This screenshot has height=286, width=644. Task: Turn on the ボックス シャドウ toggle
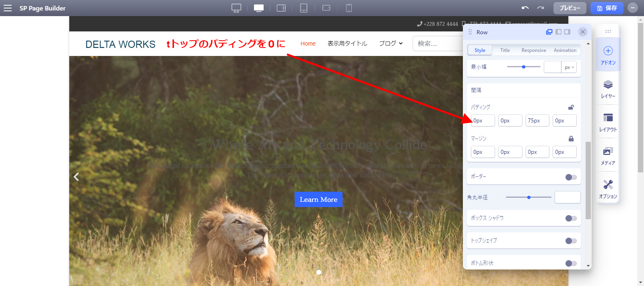tap(571, 218)
